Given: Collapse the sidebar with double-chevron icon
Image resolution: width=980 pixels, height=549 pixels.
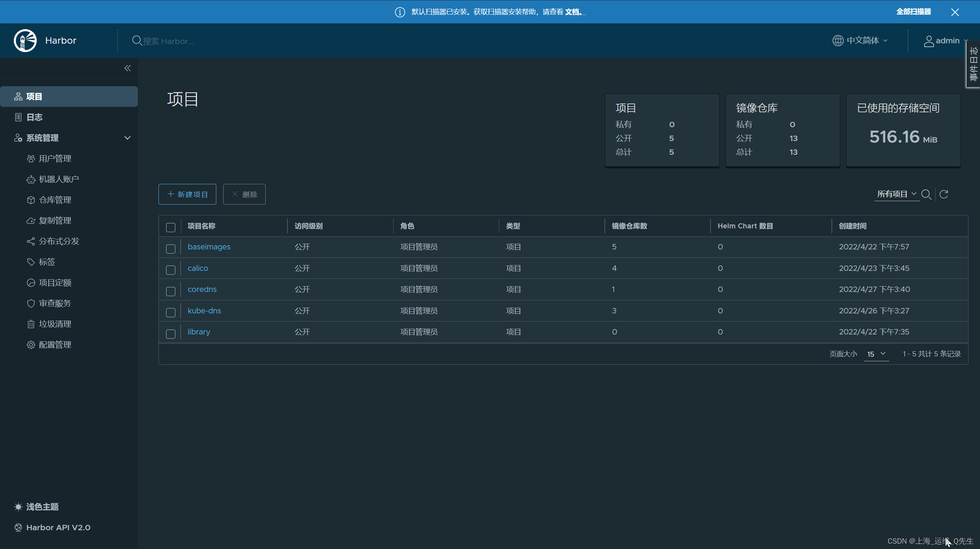Looking at the screenshot, I should [127, 68].
